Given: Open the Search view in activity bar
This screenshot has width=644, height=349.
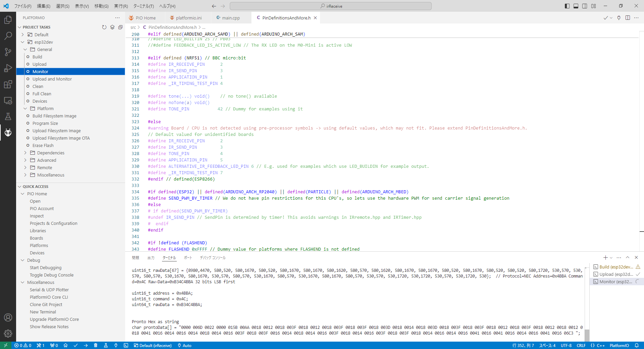Looking at the screenshot, I should click(8, 36).
